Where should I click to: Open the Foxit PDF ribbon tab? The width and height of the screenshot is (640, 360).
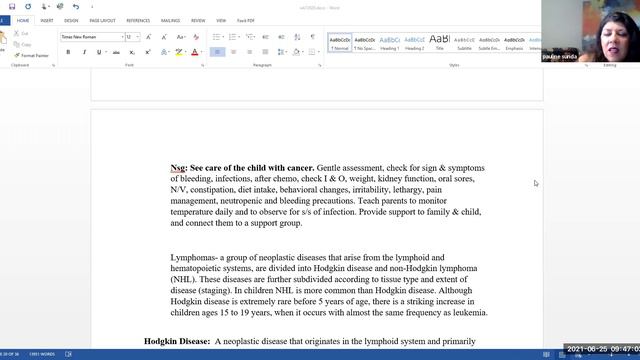[x=246, y=20]
